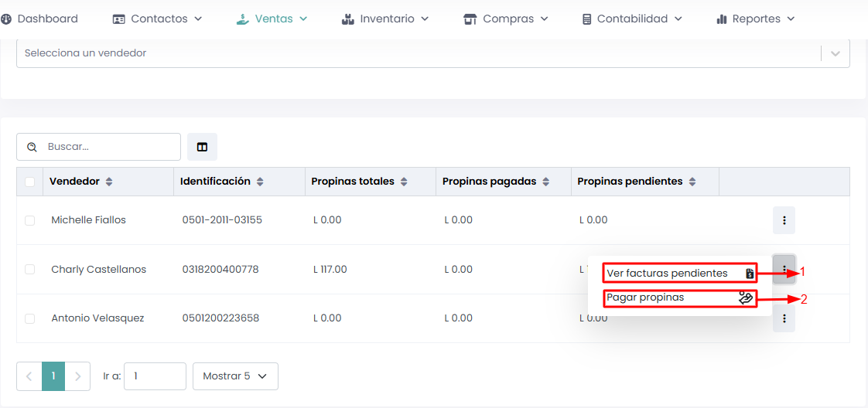Click the next page arrow button
868x408 pixels.
(77, 376)
